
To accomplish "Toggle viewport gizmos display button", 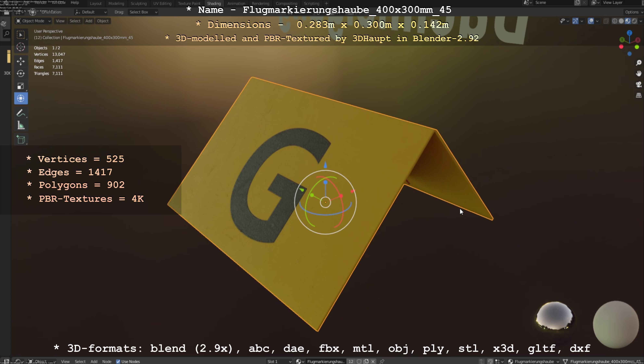I will 575,21.
